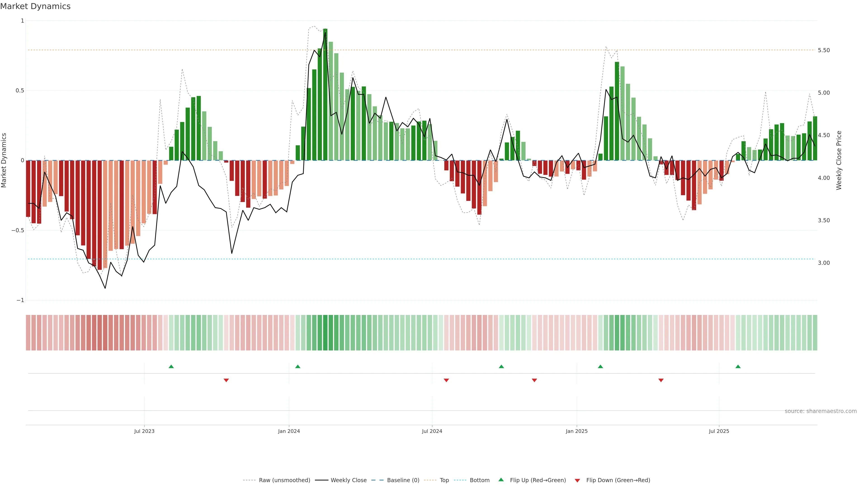Screen dimensions: 868x488
Task: Click the 5.50 price axis tick label
Action: pyautogui.click(x=823, y=51)
